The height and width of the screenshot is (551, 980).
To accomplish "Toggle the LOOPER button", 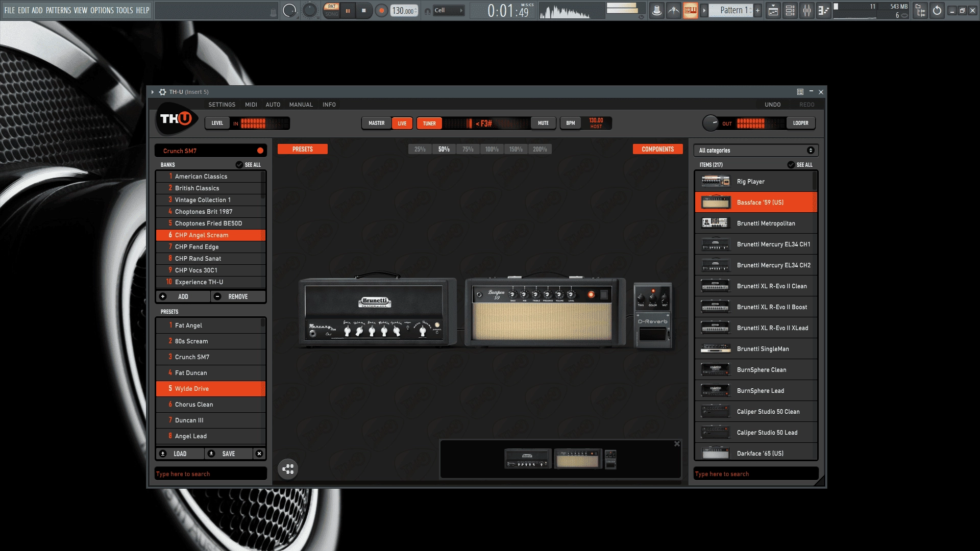I will (800, 123).
